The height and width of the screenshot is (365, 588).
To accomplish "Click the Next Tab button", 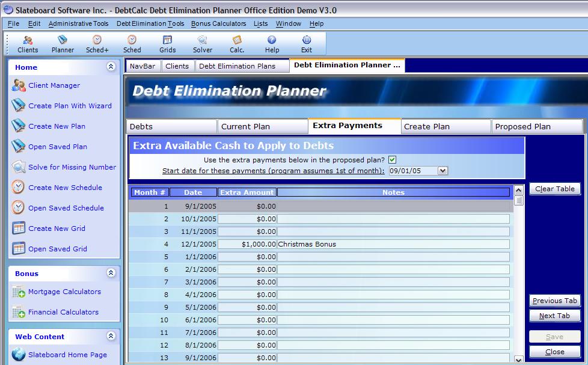I will pyautogui.click(x=554, y=316).
